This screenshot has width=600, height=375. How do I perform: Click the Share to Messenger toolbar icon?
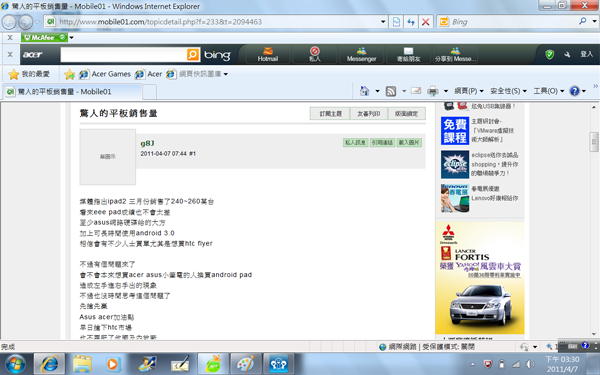point(455,55)
